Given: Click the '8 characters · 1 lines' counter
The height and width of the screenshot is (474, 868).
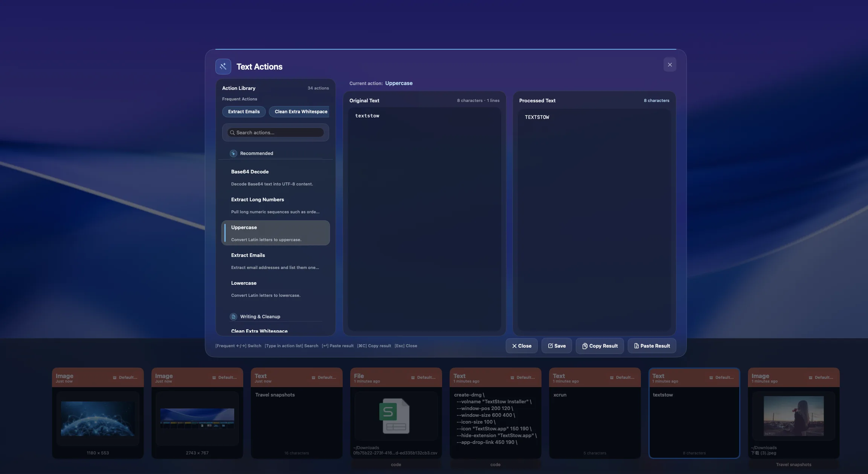Looking at the screenshot, I should tap(478, 101).
